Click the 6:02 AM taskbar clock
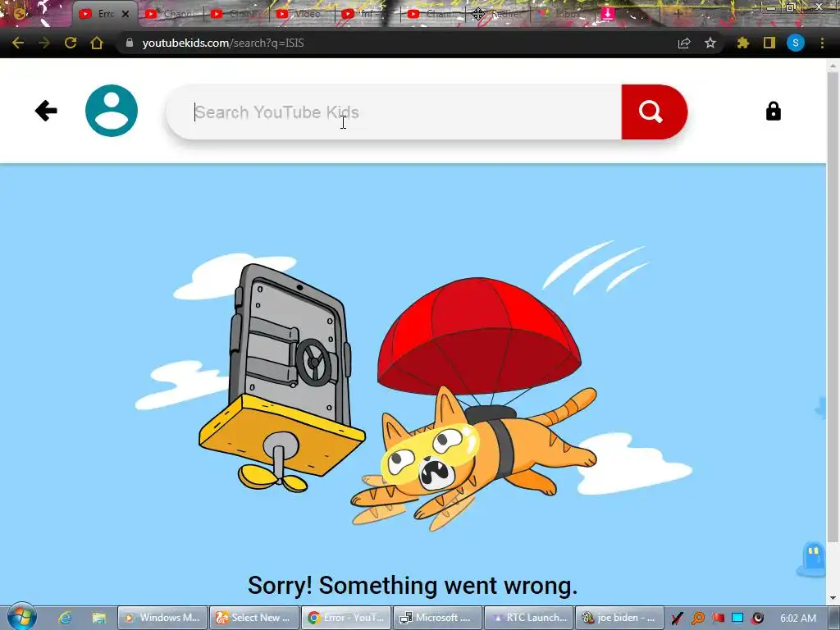Screen dimensions: 840x630 point(798,619)
